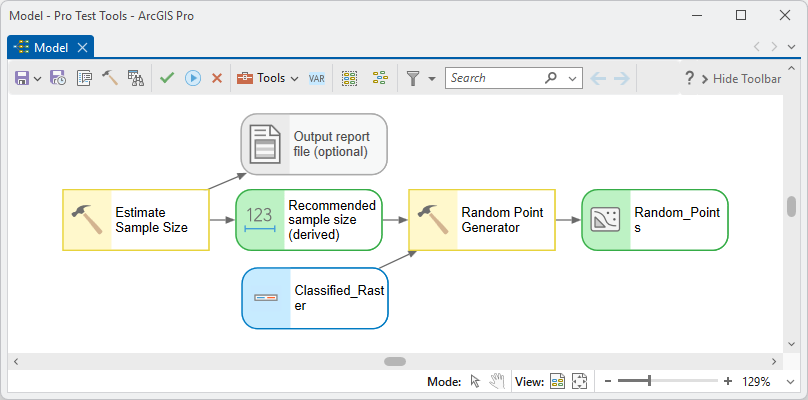Apply auto layout to the diagram
This screenshot has height=400, width=808.
pyautogui.click(x=380, y=78)
